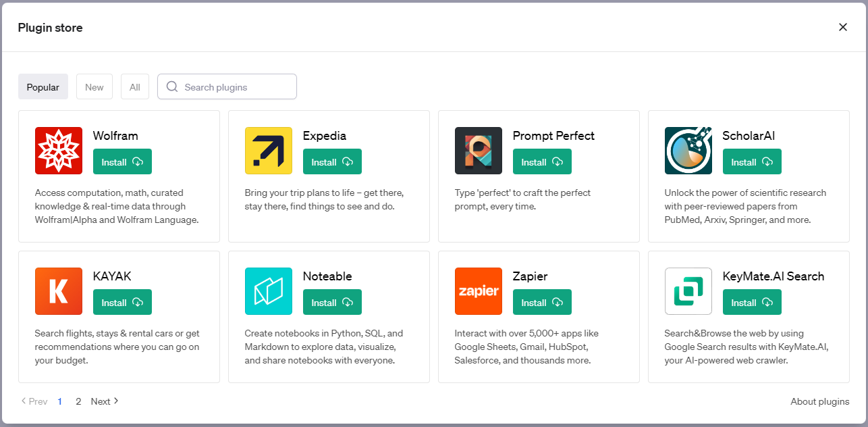868x427 pixels.
Task: Install the Expedia plugin
Action: (332, 161)
